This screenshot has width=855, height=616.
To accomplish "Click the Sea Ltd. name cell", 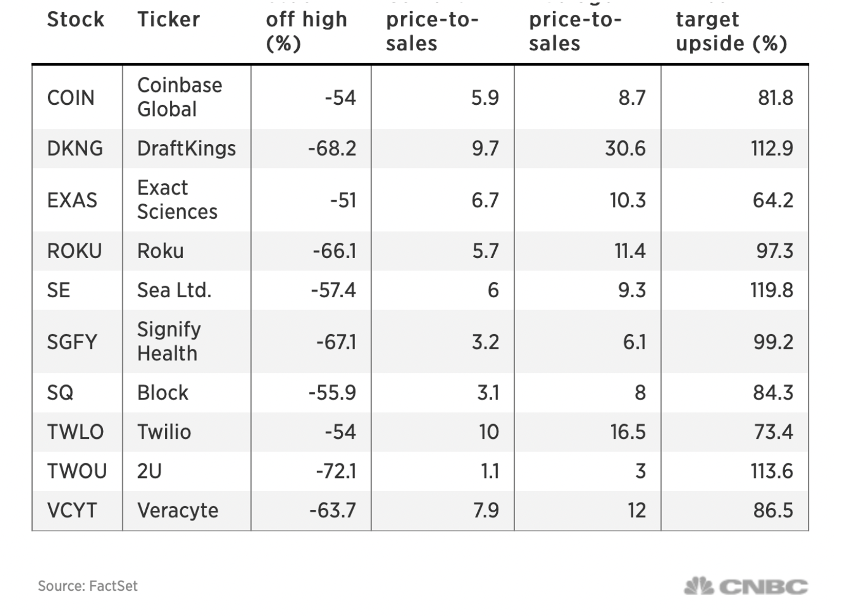I will [174, 290].
